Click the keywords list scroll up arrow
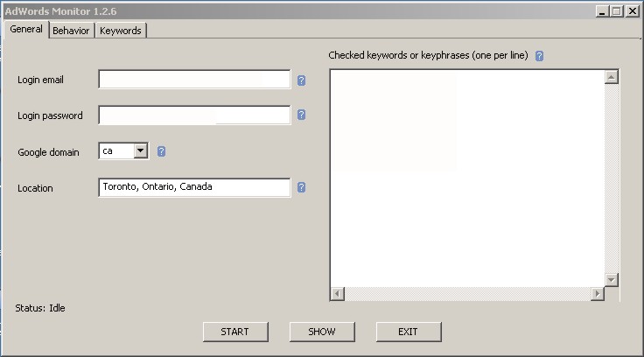Viewport: 644px width, 357px height. (611, 77)
